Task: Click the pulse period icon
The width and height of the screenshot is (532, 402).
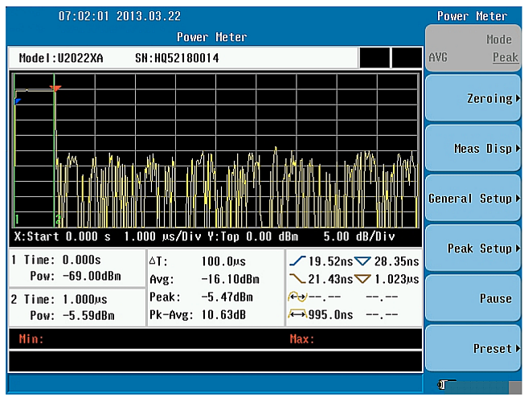Action: tap(297, 297)
